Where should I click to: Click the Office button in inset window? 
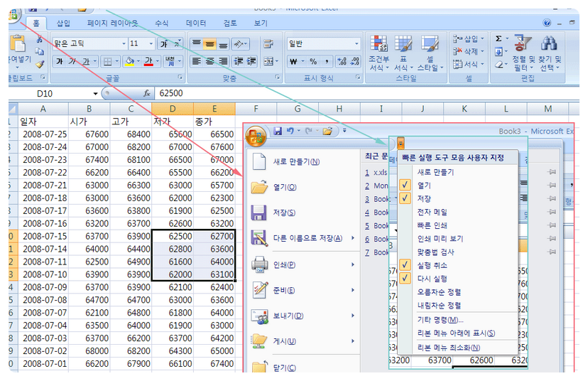click(x=257, y=134)
